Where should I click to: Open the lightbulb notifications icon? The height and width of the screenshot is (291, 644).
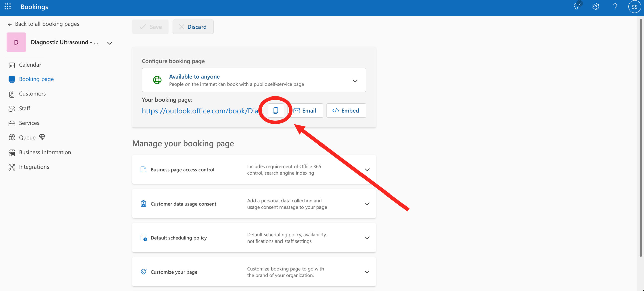coord(576,7)
